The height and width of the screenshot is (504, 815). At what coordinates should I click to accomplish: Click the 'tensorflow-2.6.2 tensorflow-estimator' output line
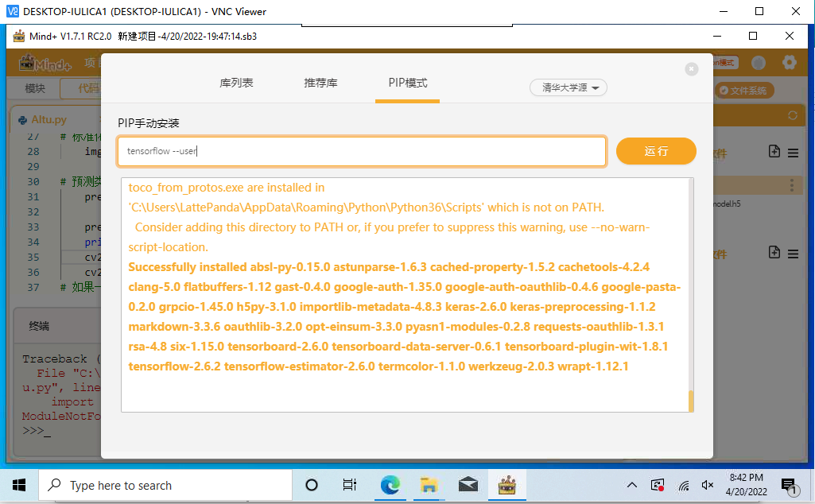[x=378, y=366]
